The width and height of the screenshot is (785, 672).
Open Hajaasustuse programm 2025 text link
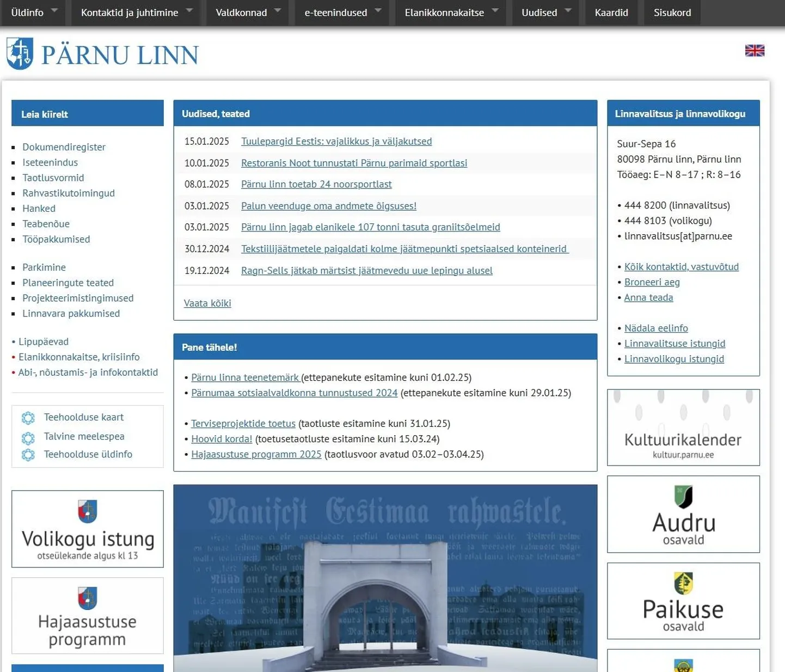click(256, 454)
